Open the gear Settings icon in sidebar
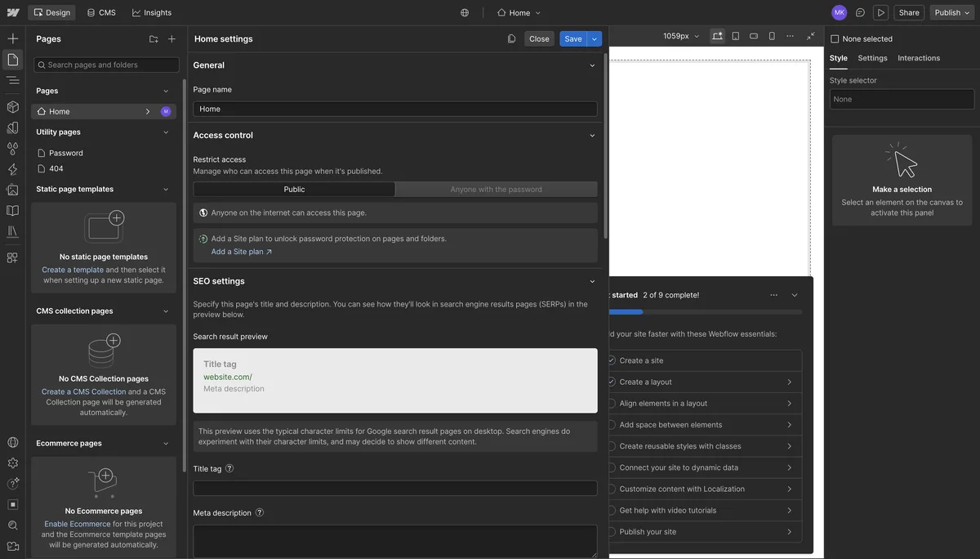 [x=12, y=463]
